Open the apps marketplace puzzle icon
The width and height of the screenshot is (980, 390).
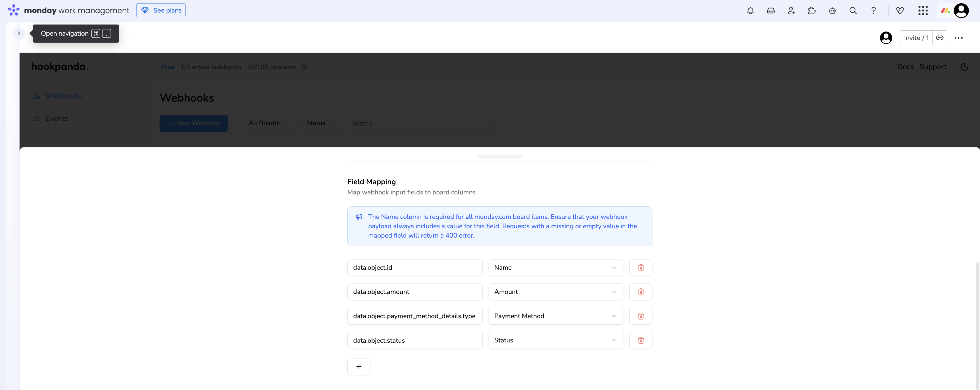coord(812,11)
